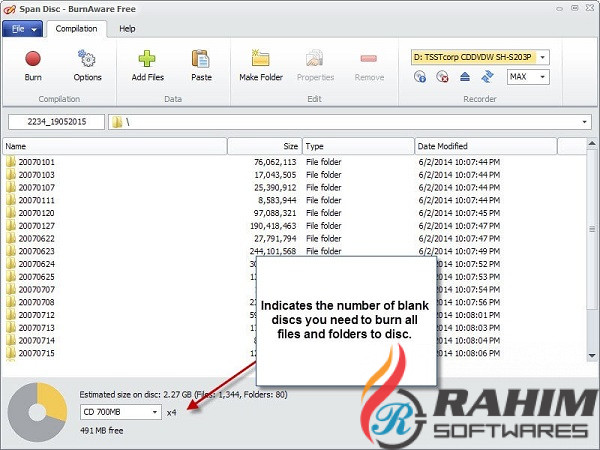Viewport: 600px width, 450px height.
Task: Click the scrollbar up arrow
Action: click(592, 144)
